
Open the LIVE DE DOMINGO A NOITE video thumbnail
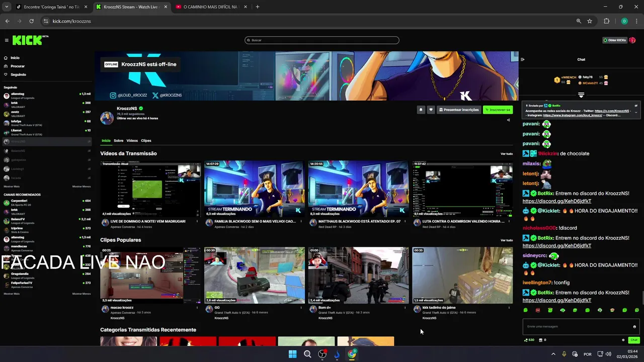[150, 189]
